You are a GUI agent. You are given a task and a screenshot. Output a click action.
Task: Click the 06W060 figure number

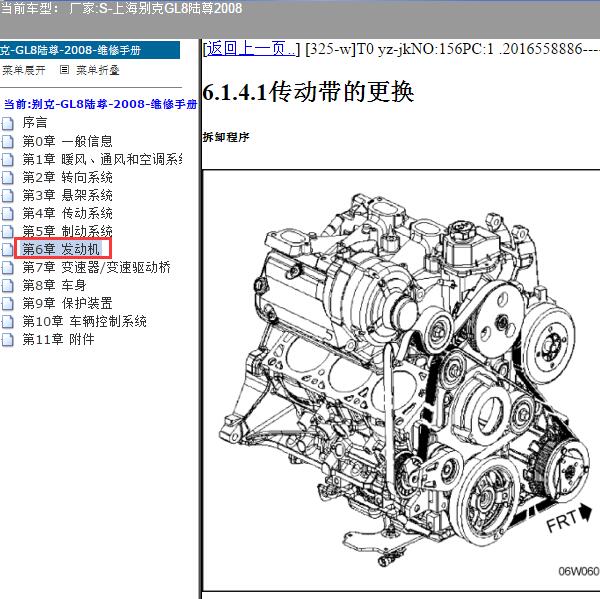pos(579,571)
